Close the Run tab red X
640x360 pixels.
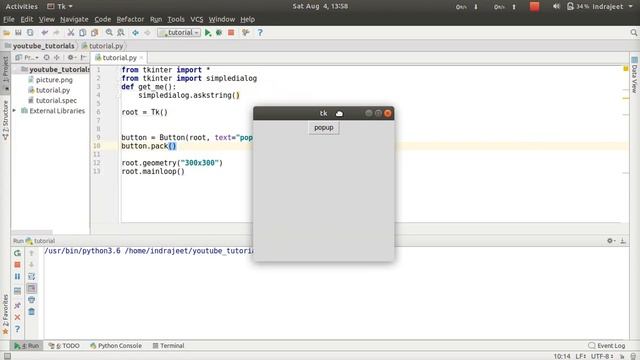[x=17, y=317]
